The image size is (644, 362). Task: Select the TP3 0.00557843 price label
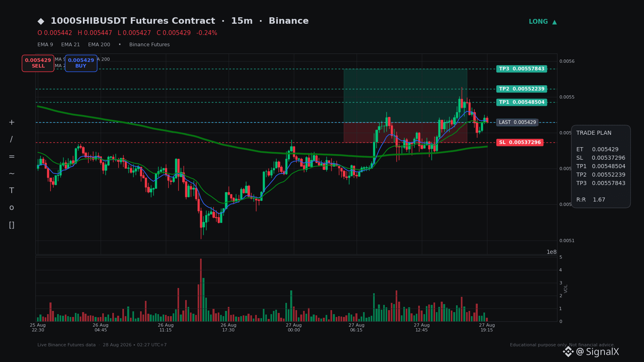click(522, 69)
